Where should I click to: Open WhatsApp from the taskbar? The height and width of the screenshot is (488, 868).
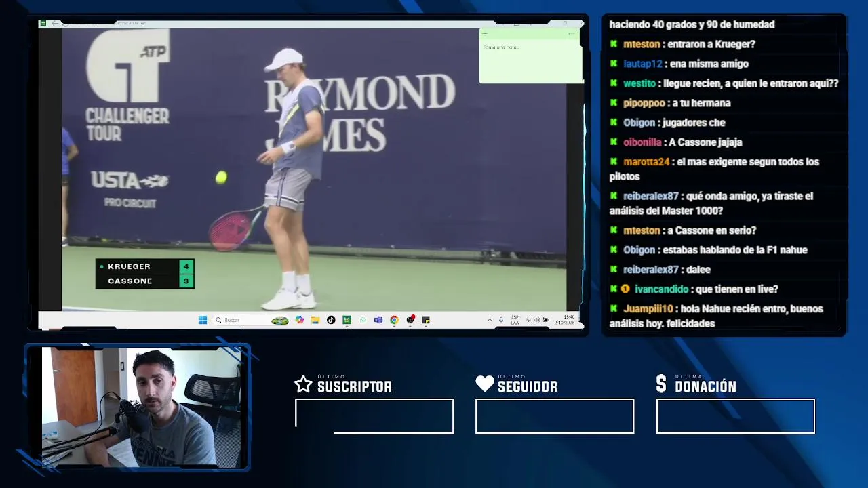[363, 320]
